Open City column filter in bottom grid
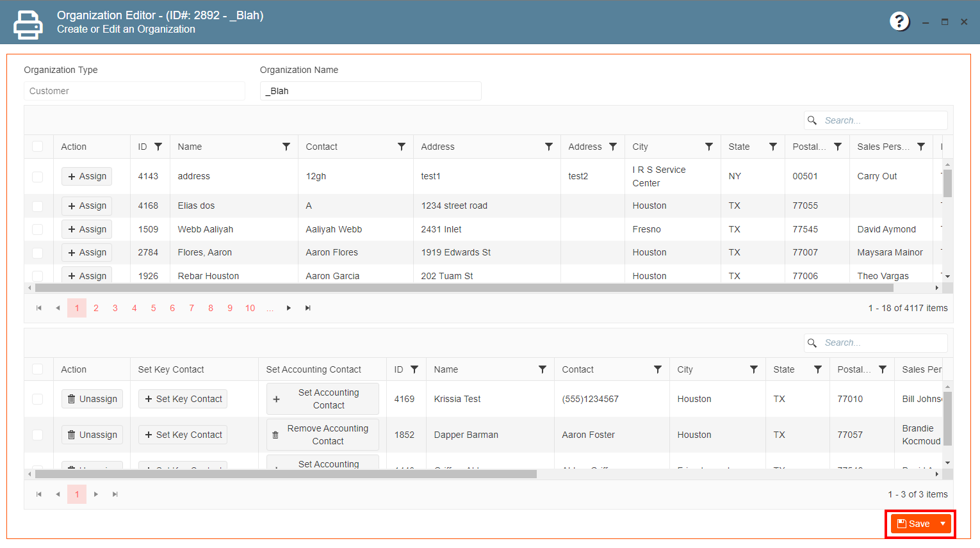980x548 pixels. (754, 369)
